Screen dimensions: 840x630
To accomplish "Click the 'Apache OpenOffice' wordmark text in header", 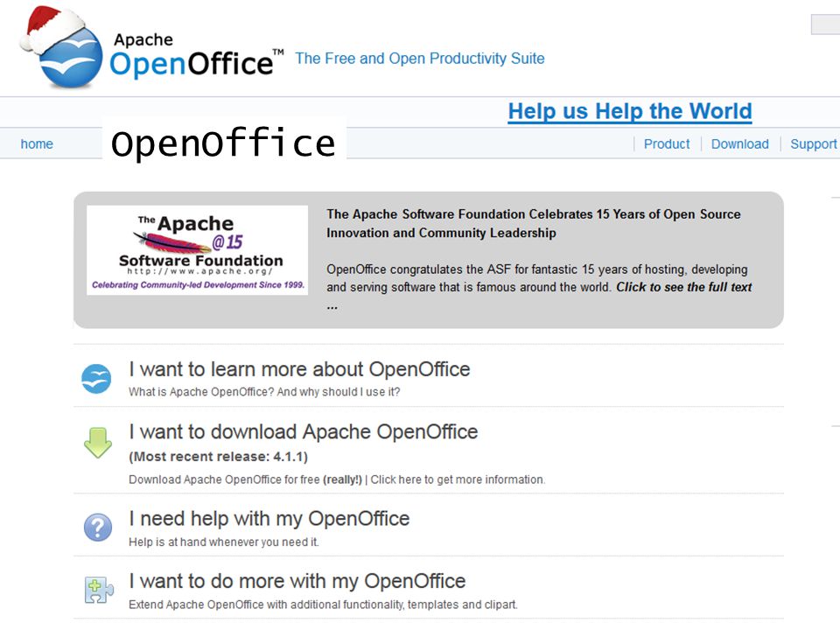I will point(196,56).
